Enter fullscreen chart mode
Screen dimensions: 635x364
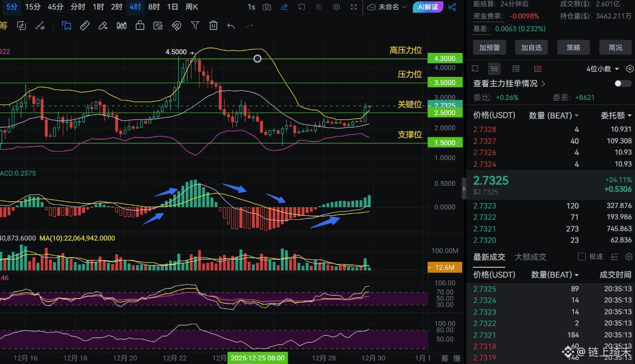click(354, 7)
